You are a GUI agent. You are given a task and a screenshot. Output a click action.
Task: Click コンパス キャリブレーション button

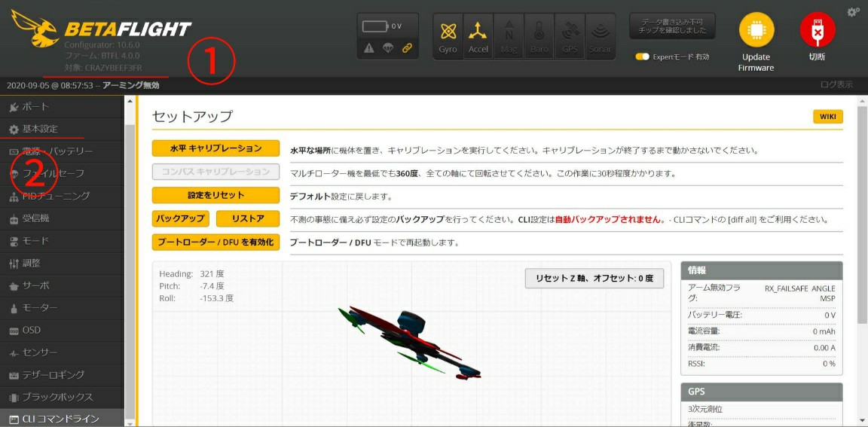click(x=216, y=172)
